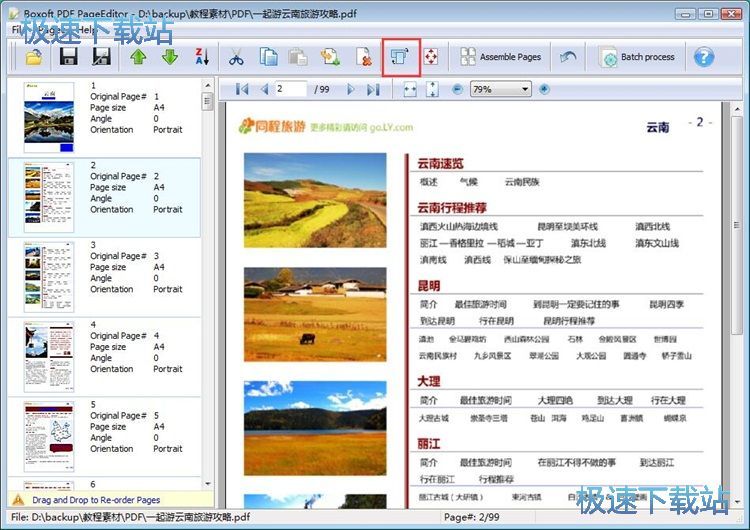This screenshot has height=530, width=750.
Task: Open the Help menu
Action: [86, 30]
